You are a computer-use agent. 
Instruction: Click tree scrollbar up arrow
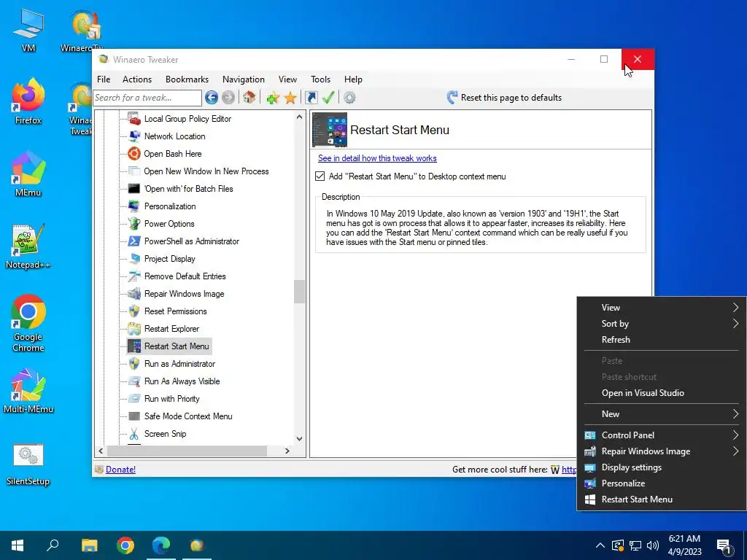299,117
